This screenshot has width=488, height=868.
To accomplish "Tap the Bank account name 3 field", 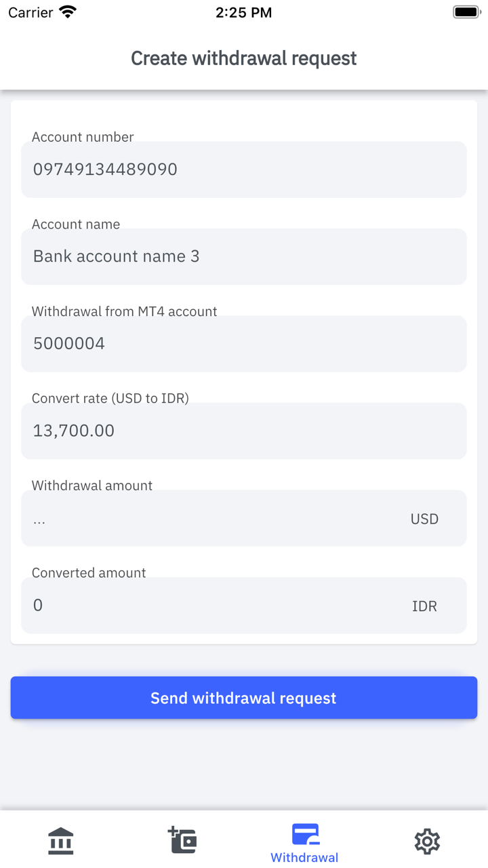I will click(x=244, y=256).
